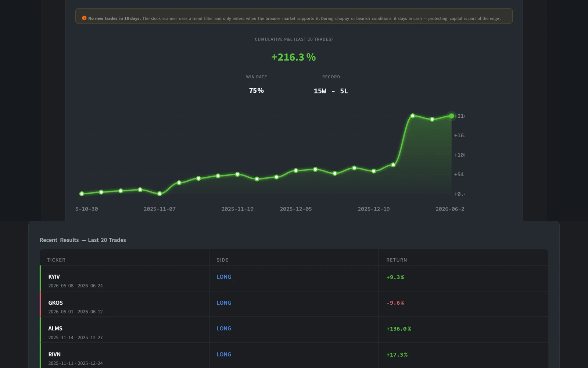Click the first chart point at 5-10-30
Screen dimensions: 588x368
82,194
